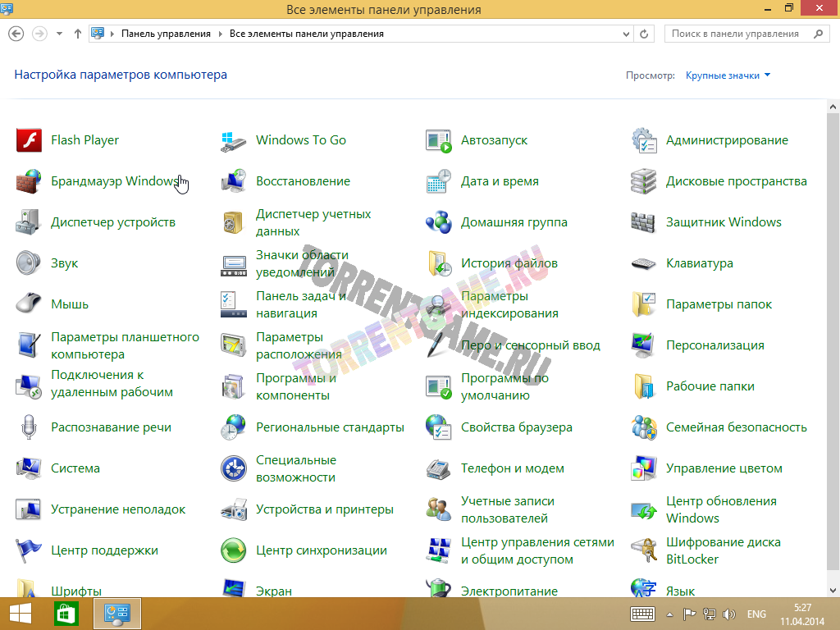
Task: Open the Персонализация link
Action: pos(714,345)
